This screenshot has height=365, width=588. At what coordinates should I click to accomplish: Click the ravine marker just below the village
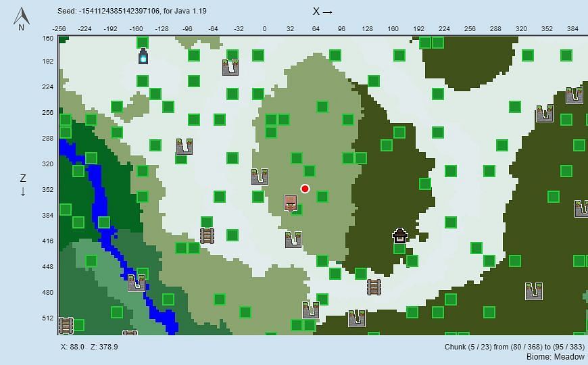tap(293, 239)
